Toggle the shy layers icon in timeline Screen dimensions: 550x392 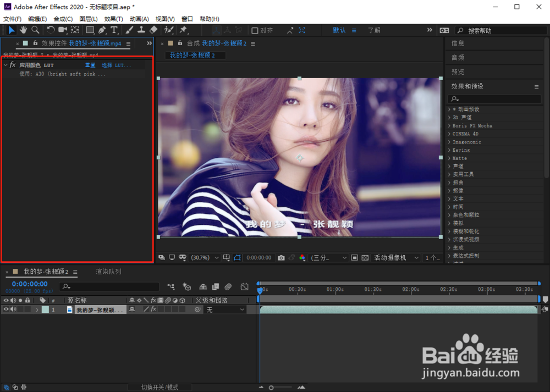point(203,287)
